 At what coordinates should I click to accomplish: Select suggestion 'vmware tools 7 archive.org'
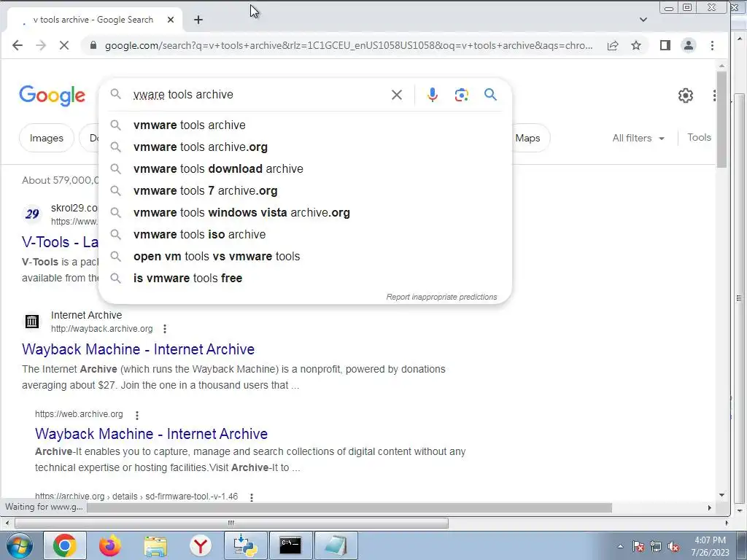305,190
